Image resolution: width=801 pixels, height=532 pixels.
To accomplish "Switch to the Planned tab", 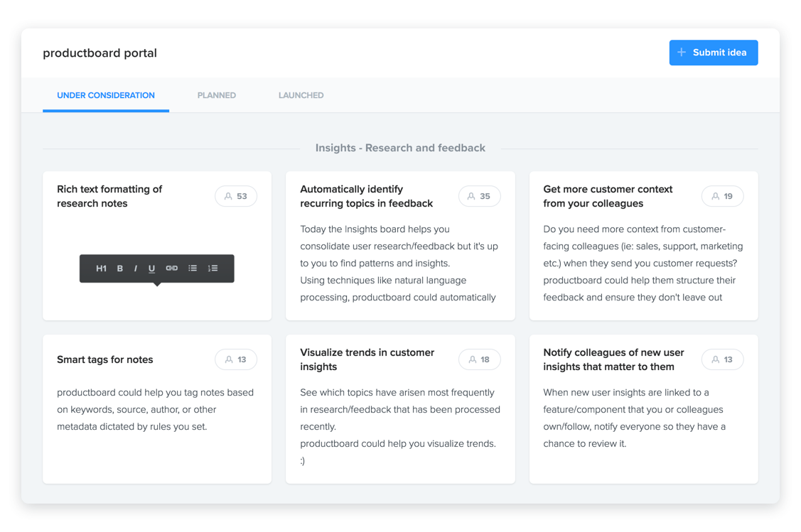I will point(217,95).
